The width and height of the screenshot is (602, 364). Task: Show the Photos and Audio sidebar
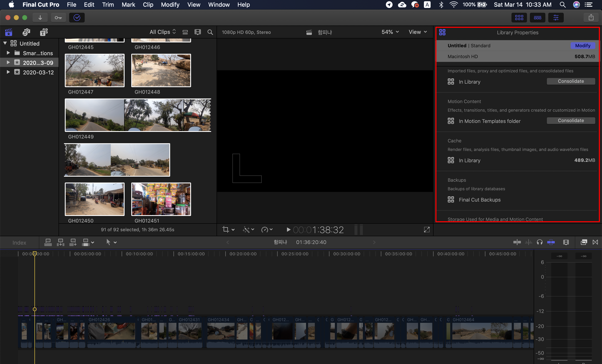[x=26, y=32]
